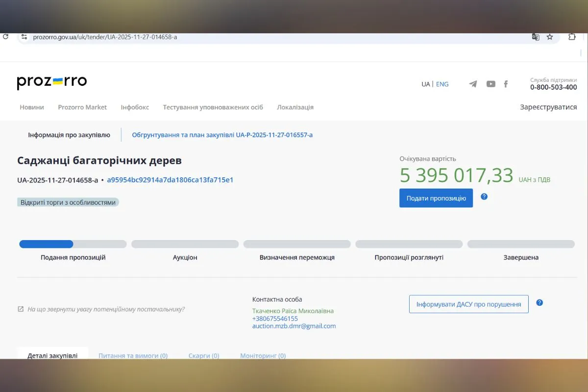Bookmark the page via the star icon
Viewport: 588px width, 392px height.
pyautogui.click(x=549, y=37)
